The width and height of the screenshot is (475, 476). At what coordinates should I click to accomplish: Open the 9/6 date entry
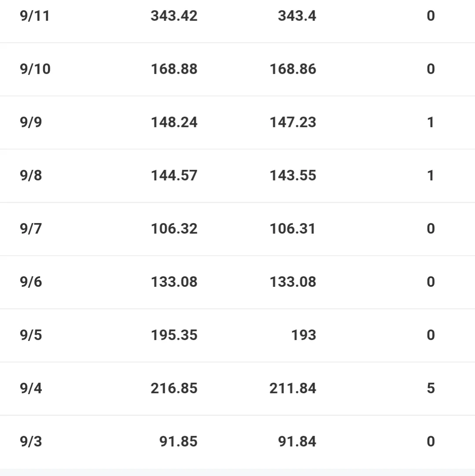(31, 282)
